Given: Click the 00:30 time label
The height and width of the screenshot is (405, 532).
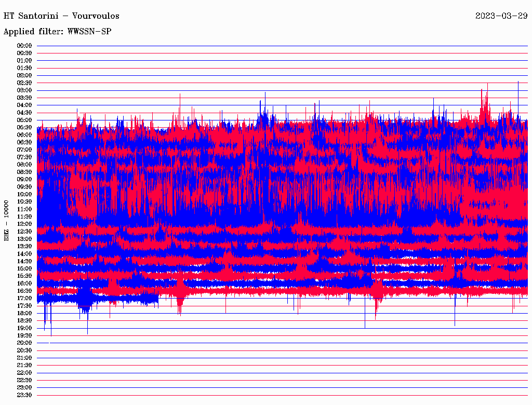Looking at the screenshot, I should (x=24, y=53).
